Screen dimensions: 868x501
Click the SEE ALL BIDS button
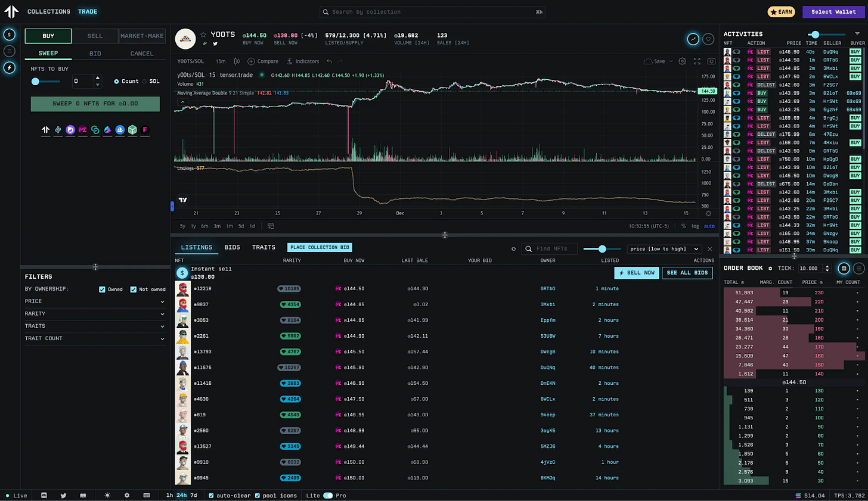687,273
